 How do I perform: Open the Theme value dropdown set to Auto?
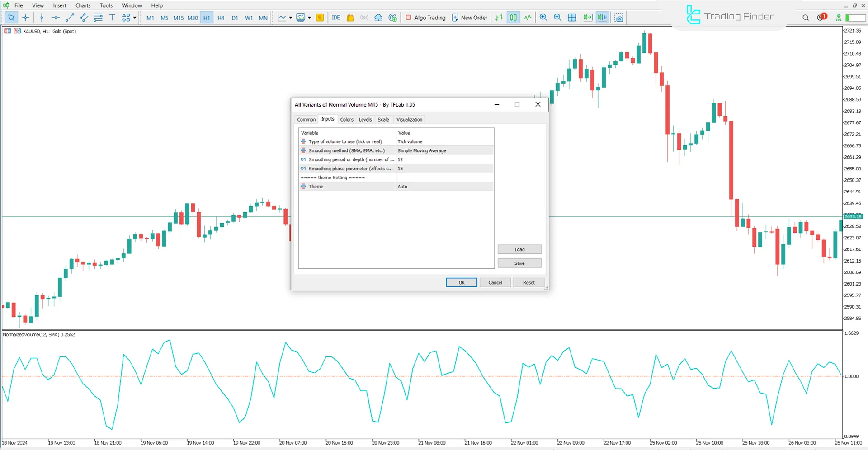tap(444, 187)
